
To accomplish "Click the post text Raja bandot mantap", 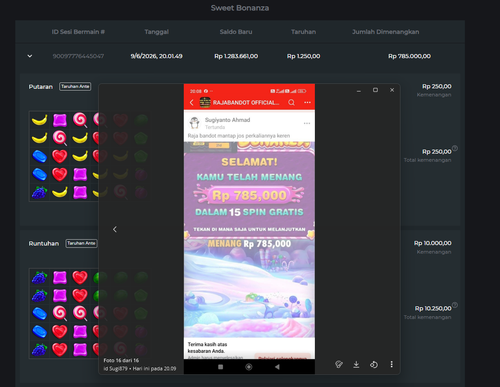I will [x=239, y=136].
